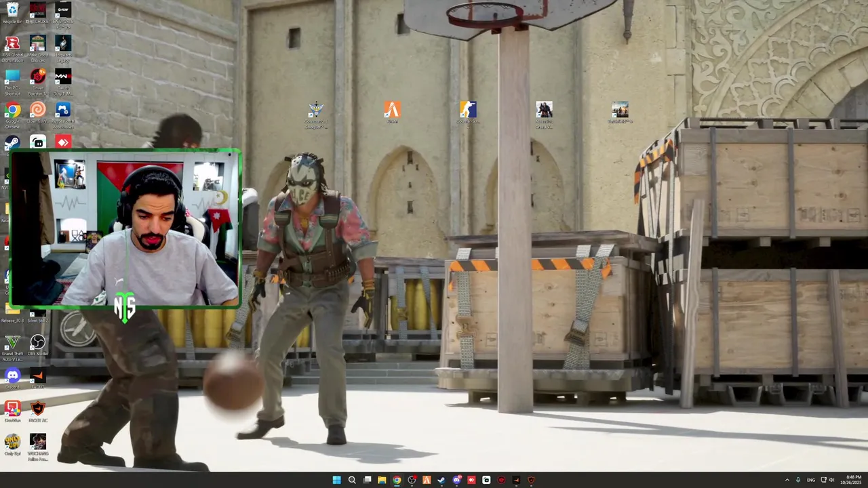Open network and volume quick settings

tap(828, 480)
